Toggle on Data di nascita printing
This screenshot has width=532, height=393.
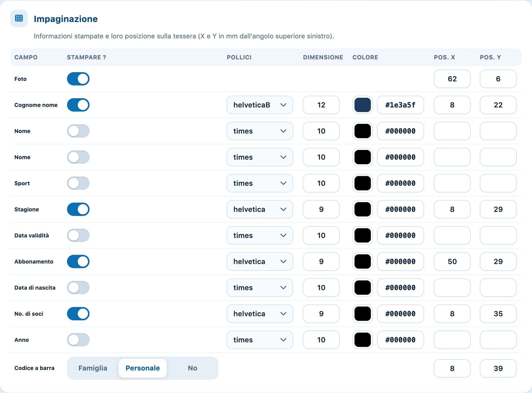(x=78, y=288)
